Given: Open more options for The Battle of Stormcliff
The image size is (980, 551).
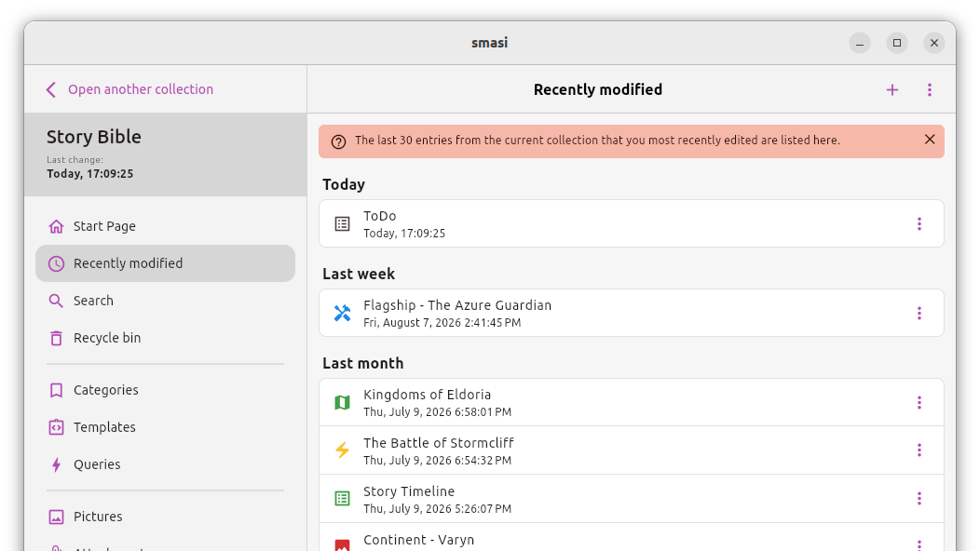Looking at the screenshot, I should [919, 450].
